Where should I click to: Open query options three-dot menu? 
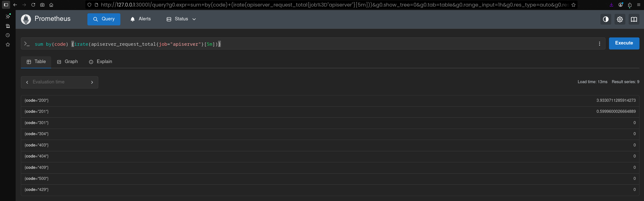click(599, 44)
